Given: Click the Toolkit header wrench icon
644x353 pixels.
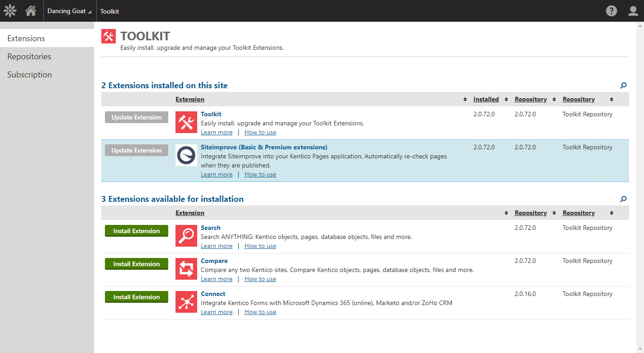Looking at the screenshot, I should (109, 36).
